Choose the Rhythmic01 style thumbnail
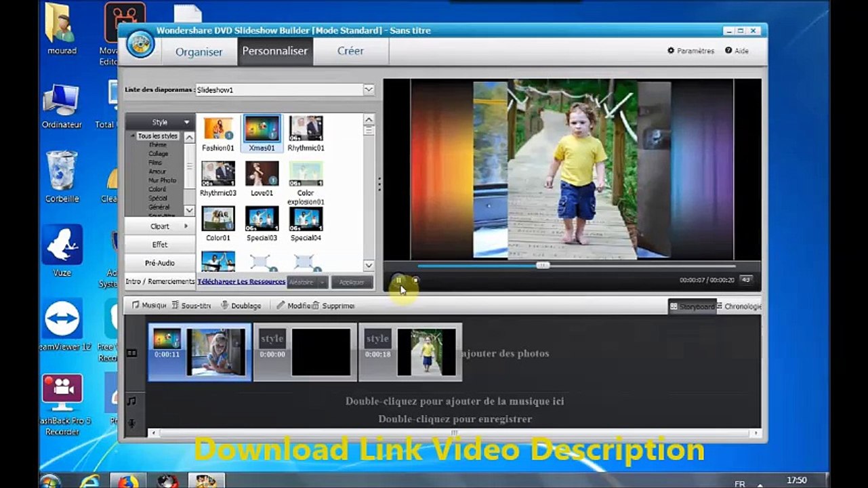Screen dimensions: 868x488 point(306,133)
